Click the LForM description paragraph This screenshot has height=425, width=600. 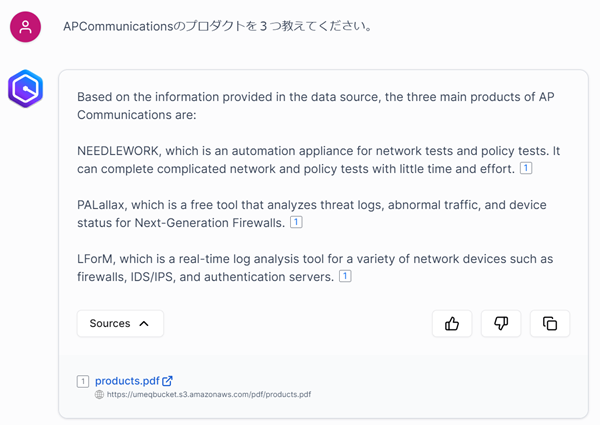pyautogui.click(x=300, y=267)
